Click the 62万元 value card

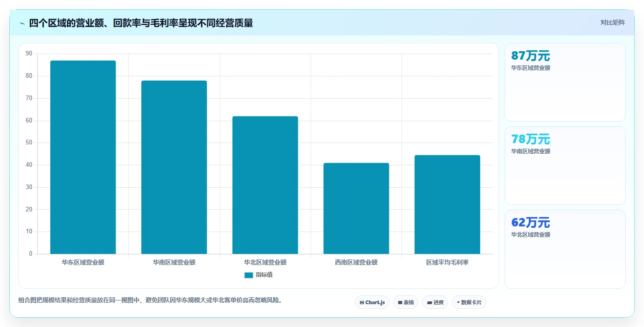tap(565, 249)
